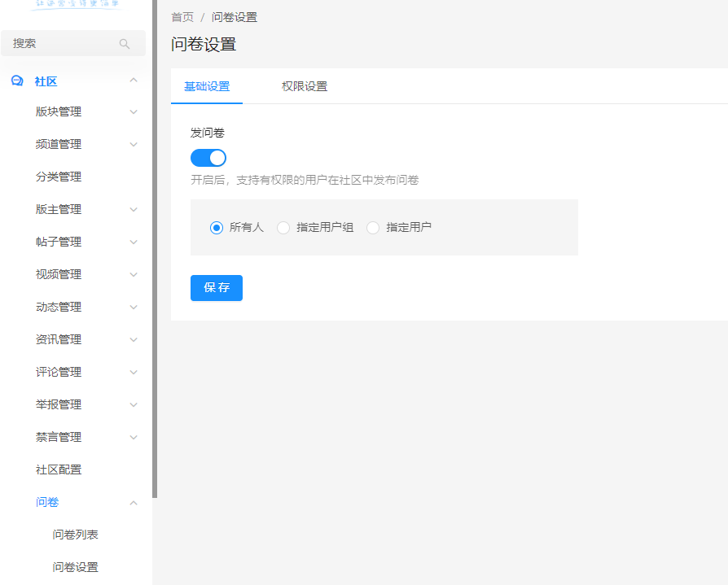Click the 社区 menu label
The width and height of the screenshot is (728, 585).
tap(46, 81)
